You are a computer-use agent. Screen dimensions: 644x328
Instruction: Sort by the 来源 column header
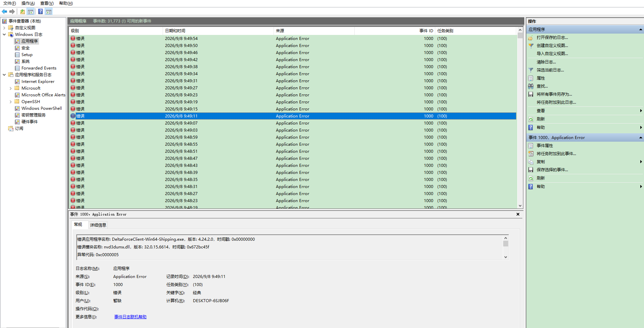[314, 31]
